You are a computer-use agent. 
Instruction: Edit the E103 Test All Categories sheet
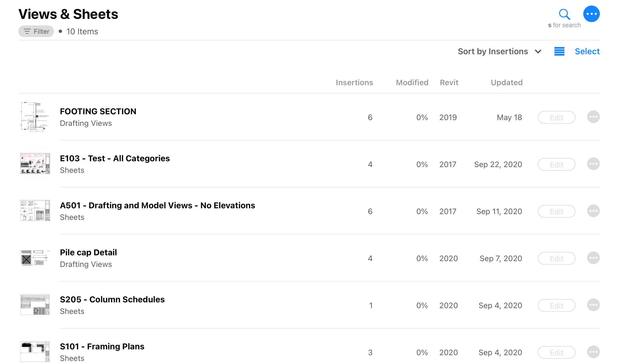tap(556, 165)
